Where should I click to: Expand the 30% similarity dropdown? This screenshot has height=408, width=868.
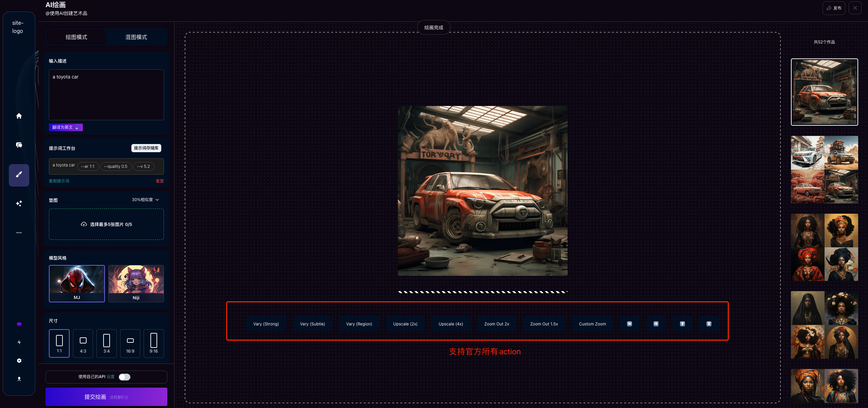point(145,200)
